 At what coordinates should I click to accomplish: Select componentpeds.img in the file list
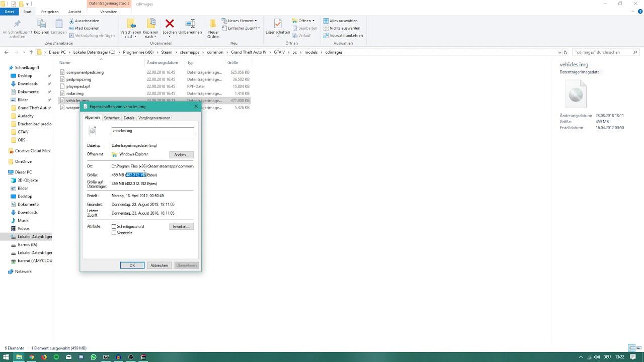[x=85, y=72]
